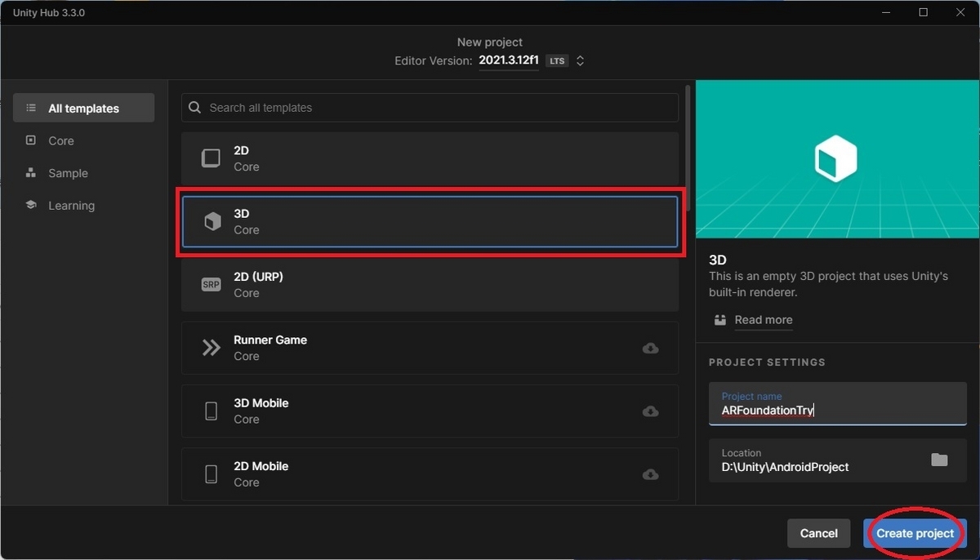Select the 2D Core template
Image resolution: width=980 pixels, height=560 pixels.
(430, 158)
